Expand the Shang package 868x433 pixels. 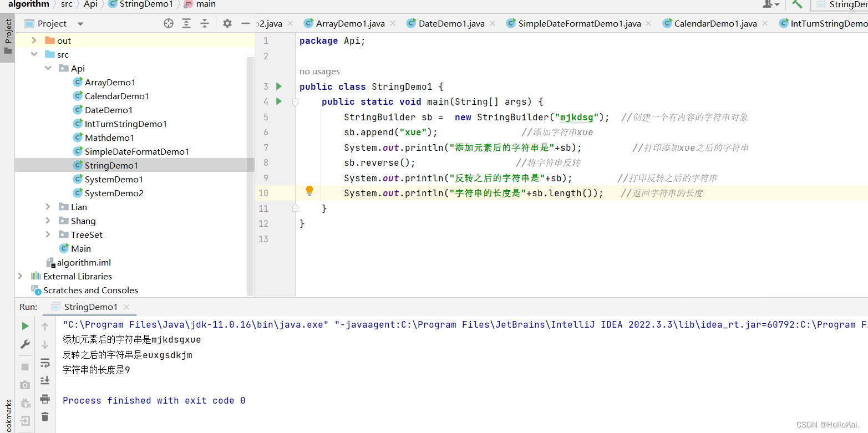pyautogui.click(x=48, y=221)
